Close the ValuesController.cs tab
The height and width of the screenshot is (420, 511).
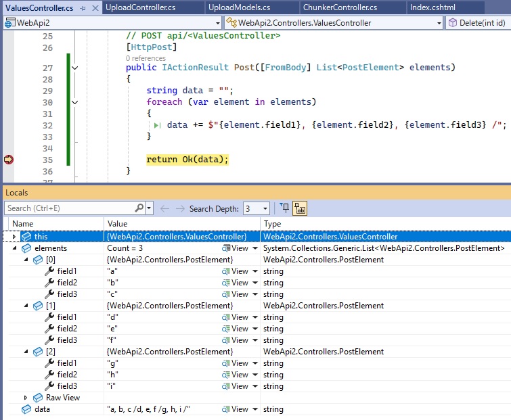click(95, 8)
